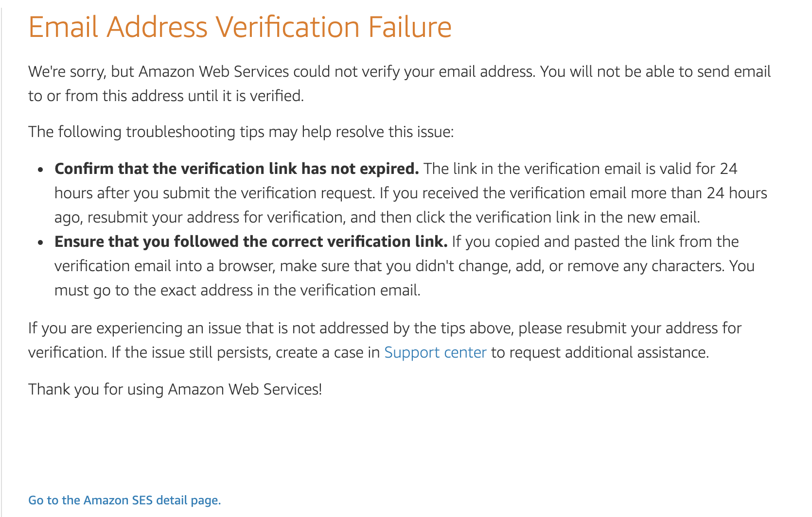The image size is (812, 517).
Task: Click the 'We're sorry, but Amazon Web Services' sentence
Action: [x=400, y=71]
